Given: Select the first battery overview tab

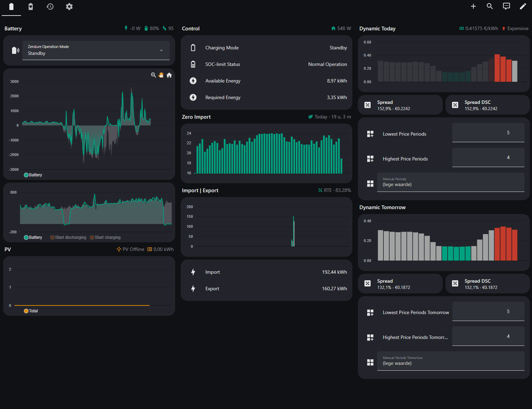Looking at the screenshot, I should [x=11, y=7].
